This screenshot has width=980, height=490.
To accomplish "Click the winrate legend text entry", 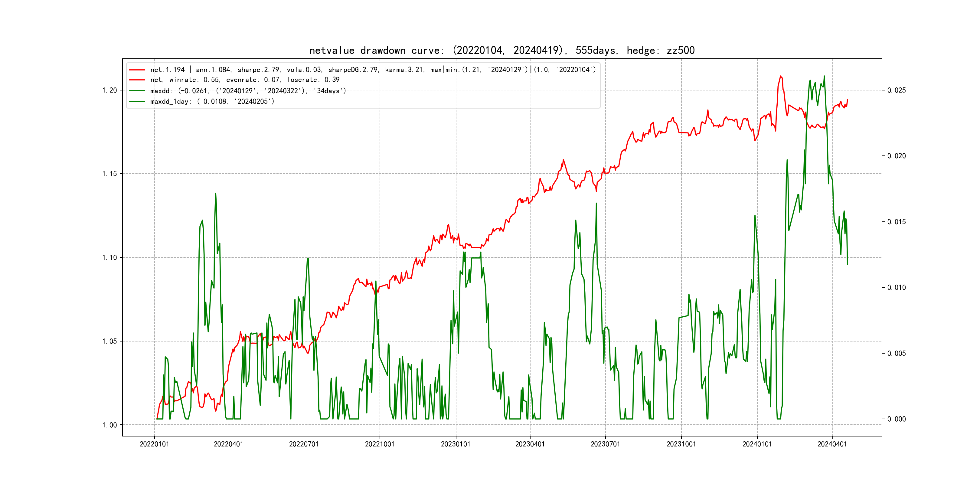I will point(245,80).
